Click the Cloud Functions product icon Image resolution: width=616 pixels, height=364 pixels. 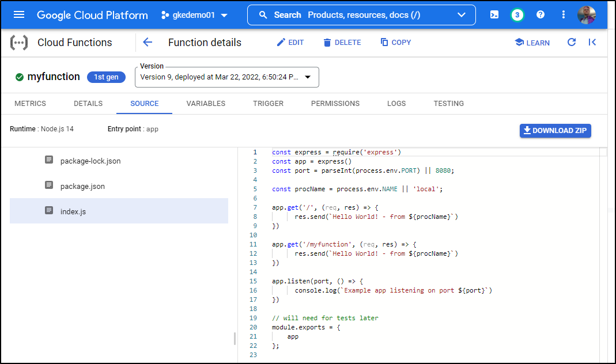[x=19, y=43]
